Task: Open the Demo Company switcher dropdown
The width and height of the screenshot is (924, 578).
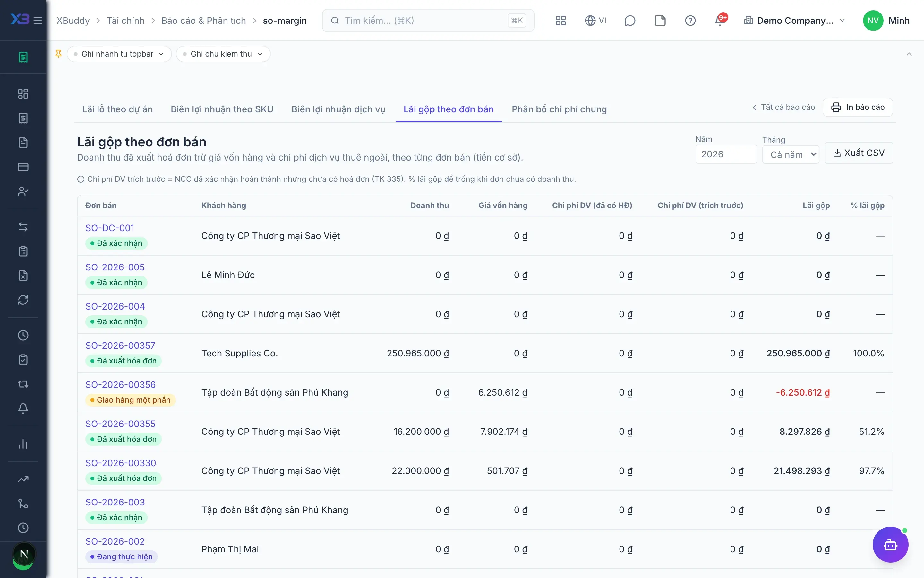Action: (795, 21)
